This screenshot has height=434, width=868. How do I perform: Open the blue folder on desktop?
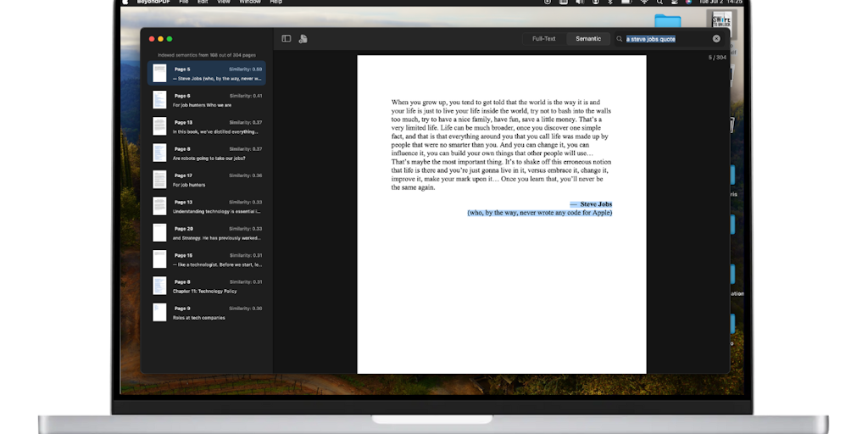click(667, 20)
